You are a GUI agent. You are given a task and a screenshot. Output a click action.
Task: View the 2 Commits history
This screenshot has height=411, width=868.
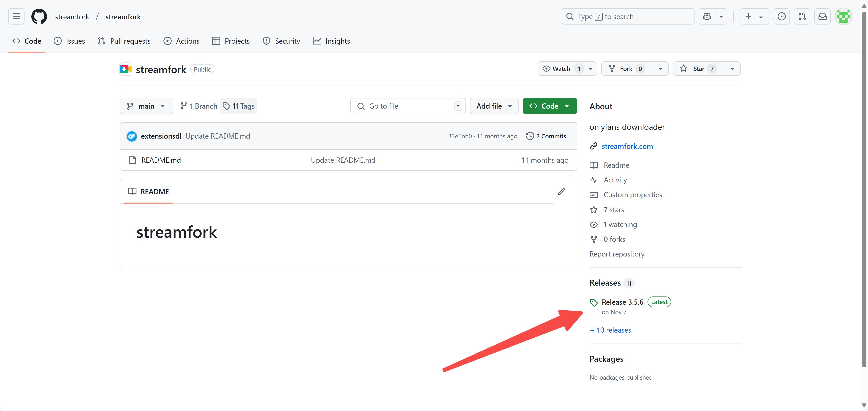click(546, 136)
